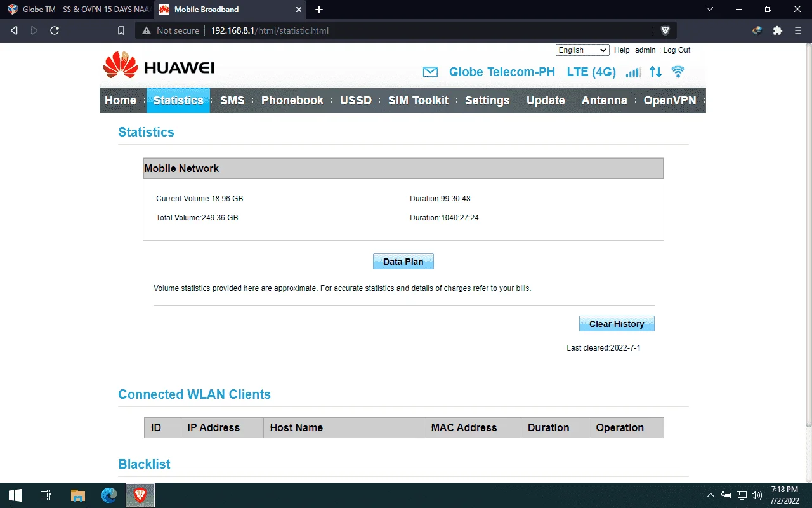This screenshot has height=508, width=812.
Task: Click the Not secure warning indicator
Action: click(171, 30)
